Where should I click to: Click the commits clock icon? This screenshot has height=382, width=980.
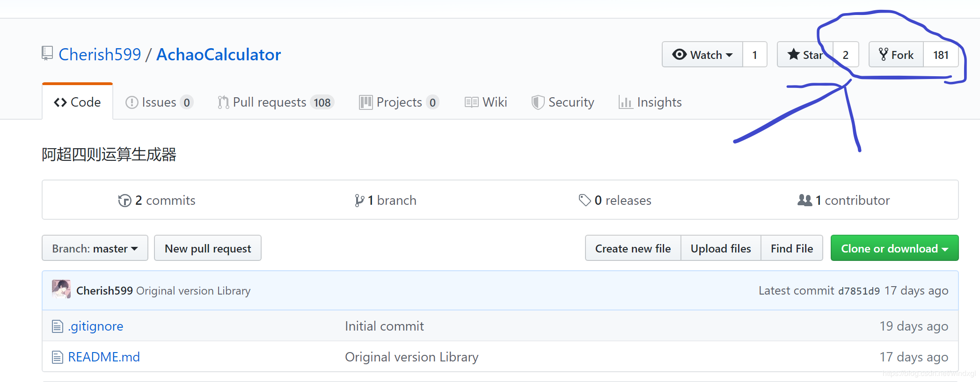(124, 201)
